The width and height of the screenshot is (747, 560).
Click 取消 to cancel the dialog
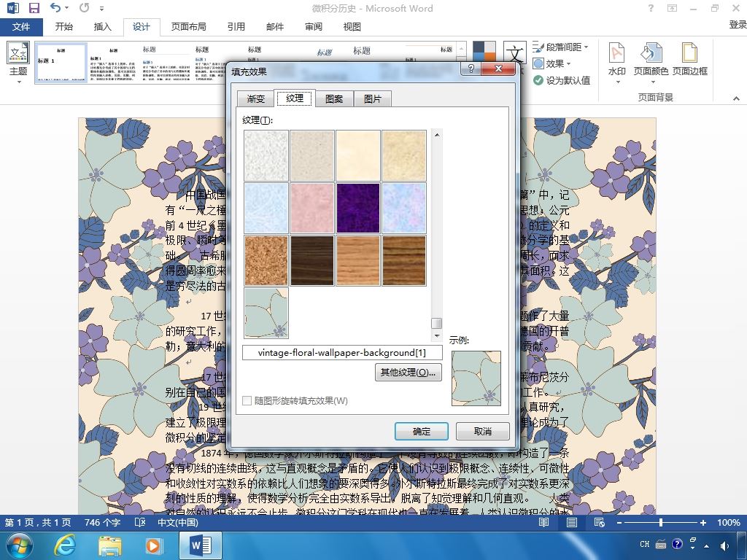(483, 432)
